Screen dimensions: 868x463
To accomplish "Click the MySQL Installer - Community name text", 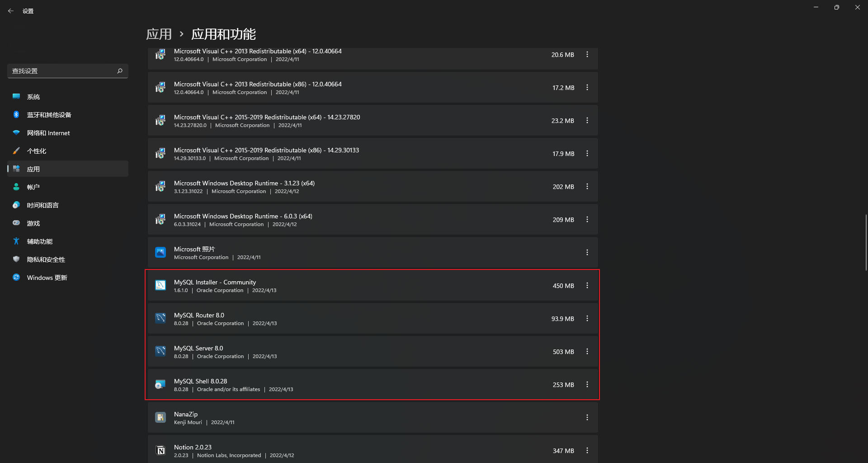I will coord(215,282).
